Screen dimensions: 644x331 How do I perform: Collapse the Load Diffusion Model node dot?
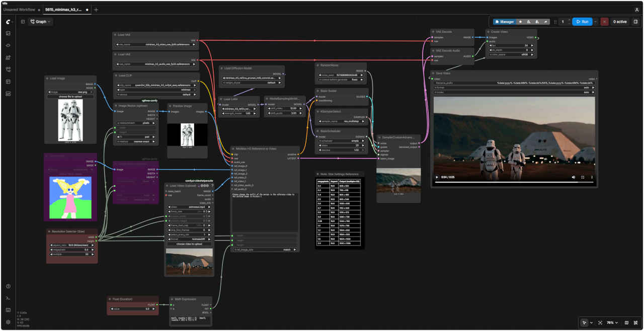coord(222,68)
